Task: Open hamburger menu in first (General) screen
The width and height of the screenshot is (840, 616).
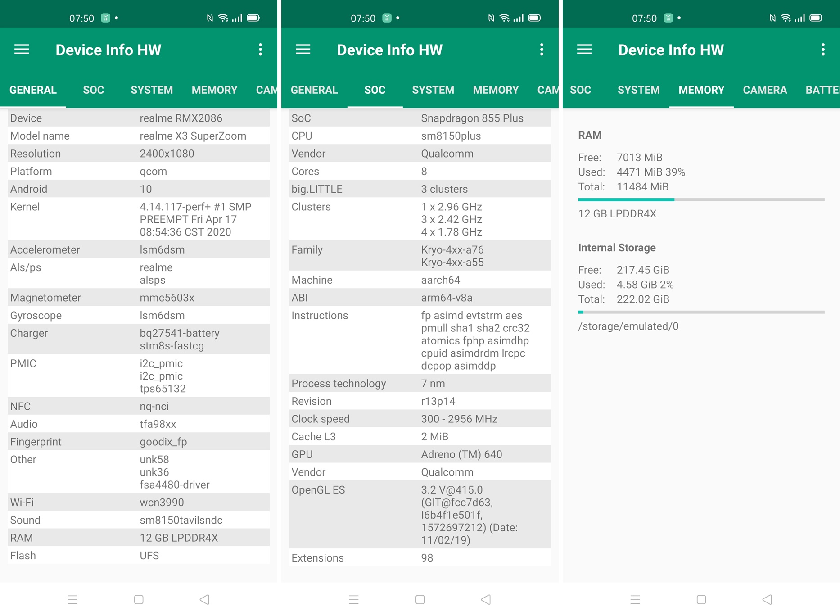Action: coord(22,50)
